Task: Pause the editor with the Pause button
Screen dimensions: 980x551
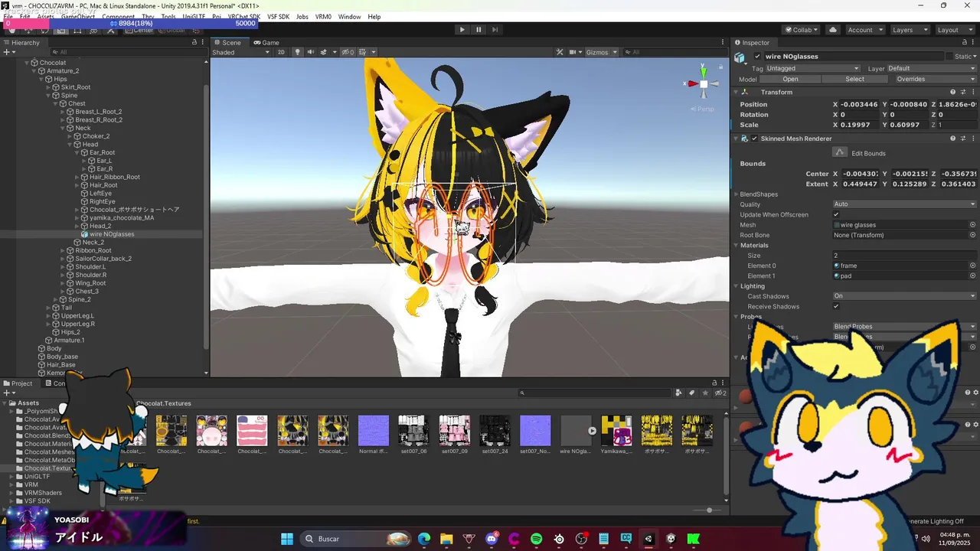Action: (x=479, y=30)
